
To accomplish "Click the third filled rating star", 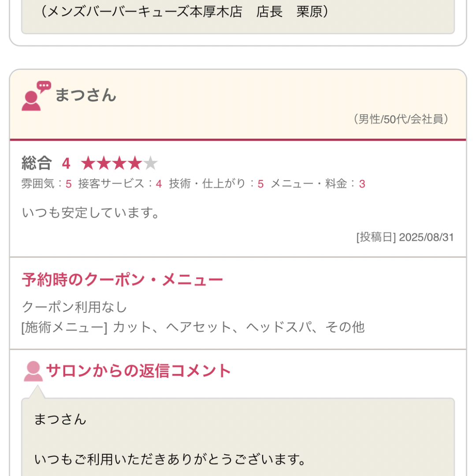I will pos(119,164).
